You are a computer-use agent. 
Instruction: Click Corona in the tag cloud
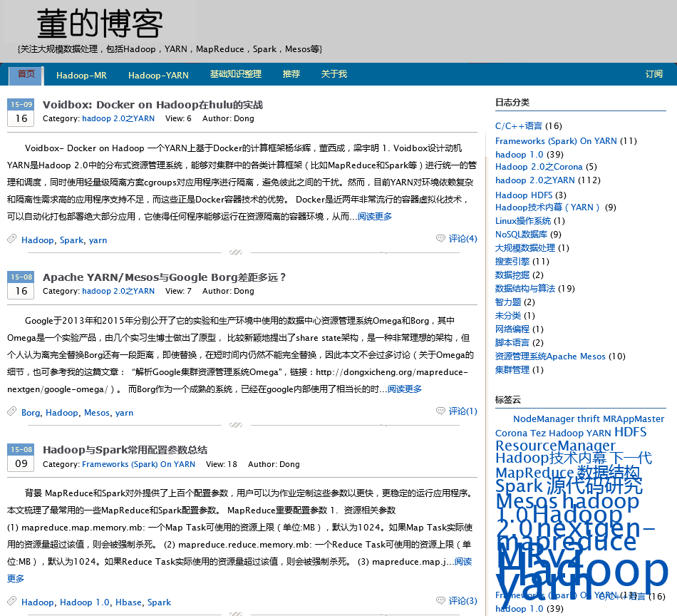511,433
